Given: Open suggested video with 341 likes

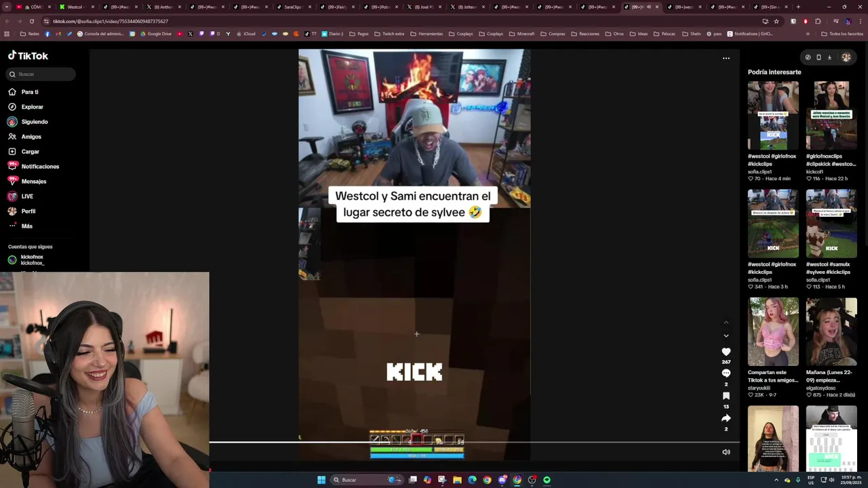Looking at the screenshot, I should 773,224.
